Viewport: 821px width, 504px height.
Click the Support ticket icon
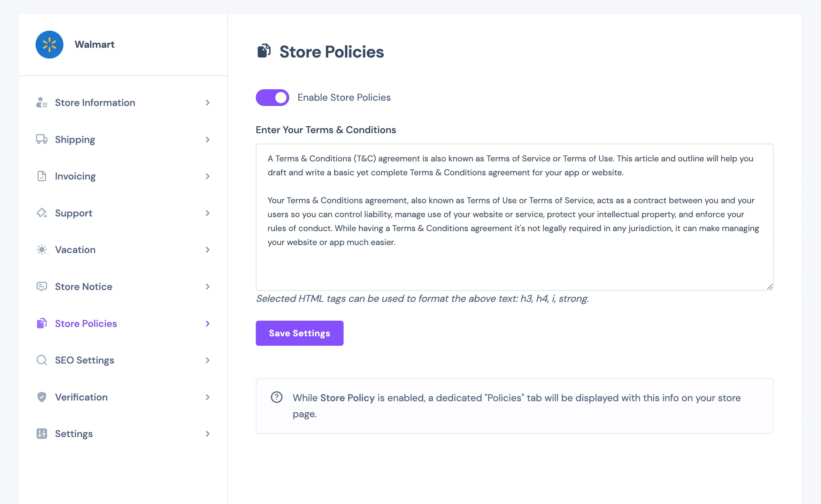(42, 213)
